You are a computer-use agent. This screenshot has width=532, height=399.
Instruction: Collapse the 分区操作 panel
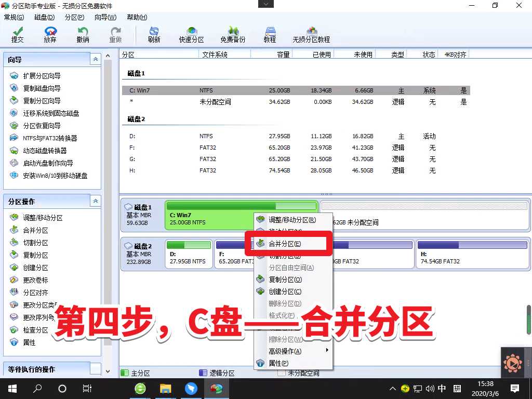pos(96,201)
